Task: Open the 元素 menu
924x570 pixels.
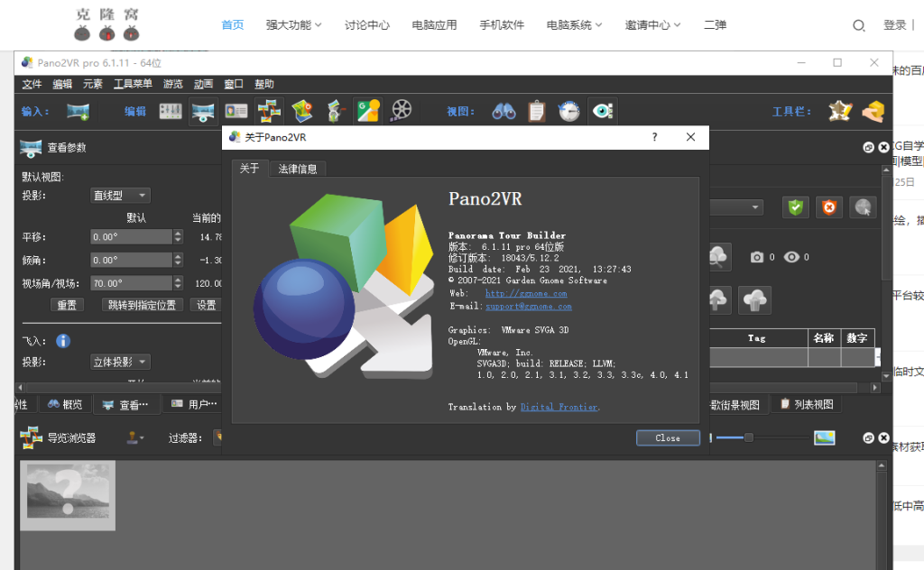Action: coord(93,84)
